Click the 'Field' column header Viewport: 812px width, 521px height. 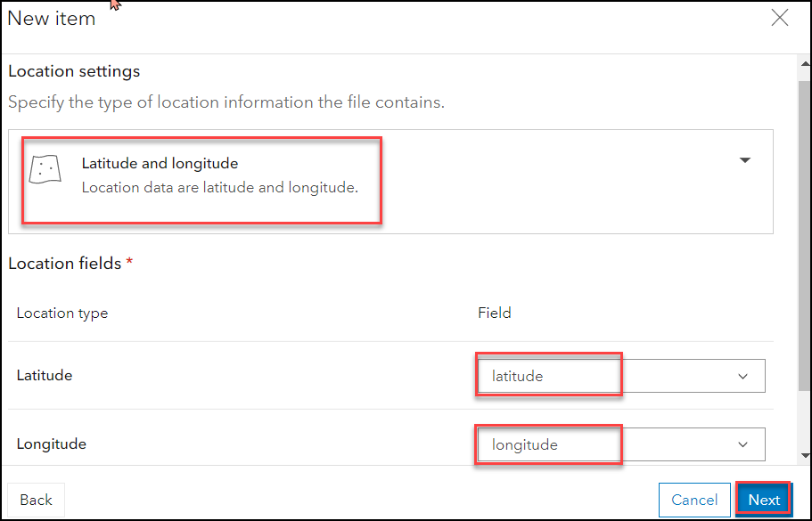(x=495, y=313)
